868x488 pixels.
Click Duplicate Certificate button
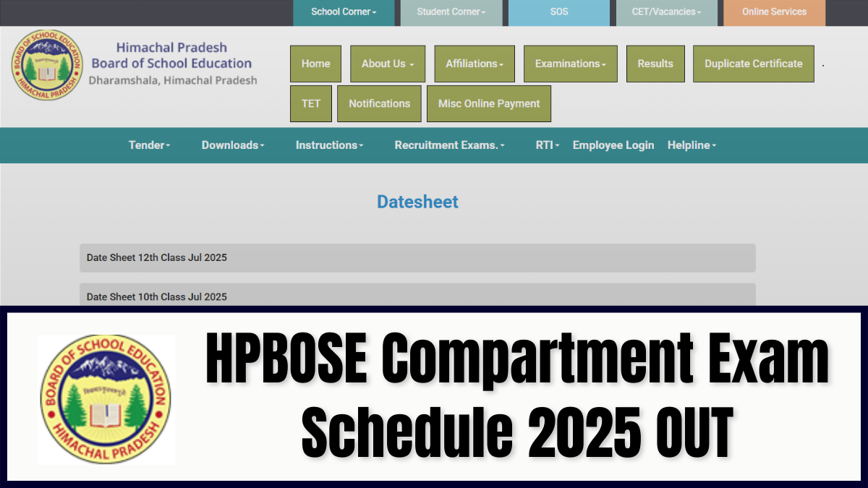click(754, 64)
